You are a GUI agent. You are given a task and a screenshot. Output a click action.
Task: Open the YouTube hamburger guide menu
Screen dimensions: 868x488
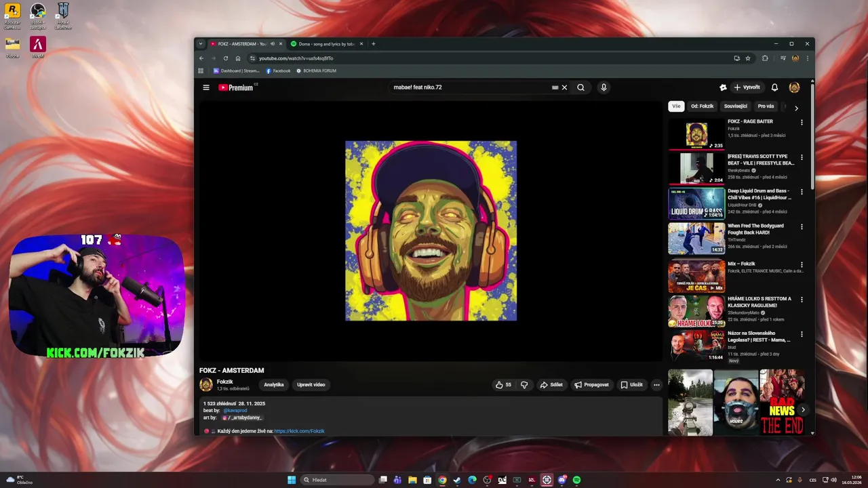[206, 87]
